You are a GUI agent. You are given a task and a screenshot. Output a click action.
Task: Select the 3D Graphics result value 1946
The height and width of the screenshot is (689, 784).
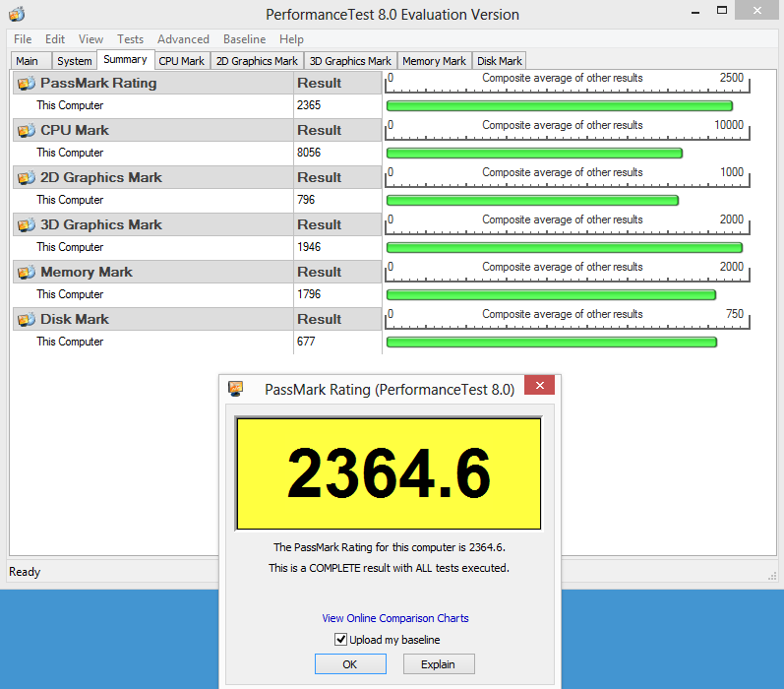point(309,247)
